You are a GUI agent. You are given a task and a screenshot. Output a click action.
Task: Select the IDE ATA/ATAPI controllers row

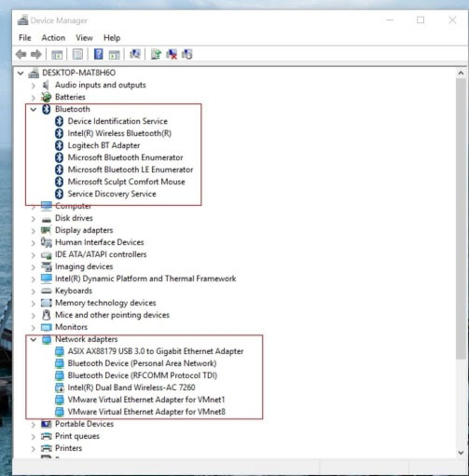101,254
